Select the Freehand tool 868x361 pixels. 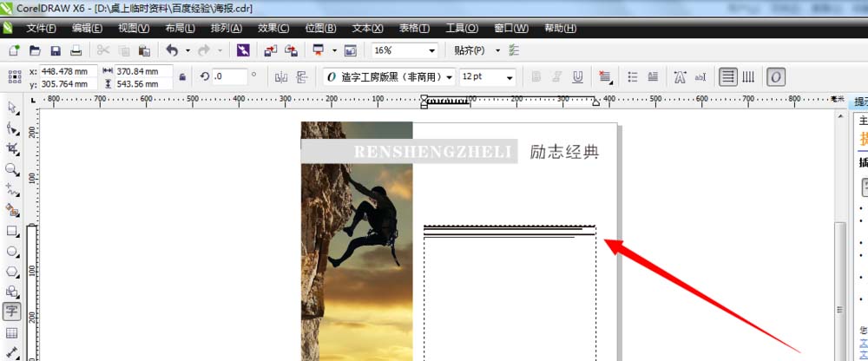(12, 189)
